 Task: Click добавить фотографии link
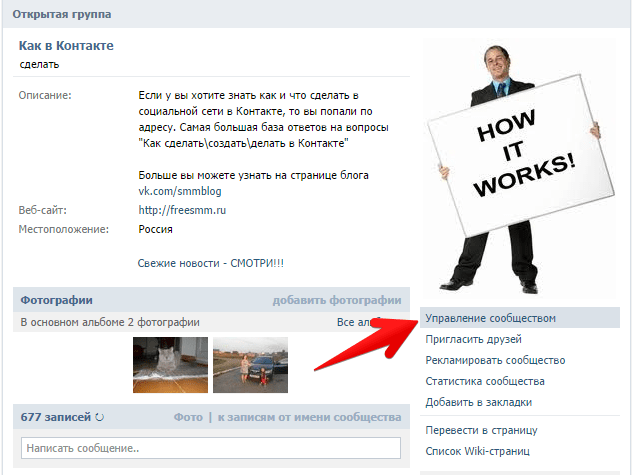337,300
